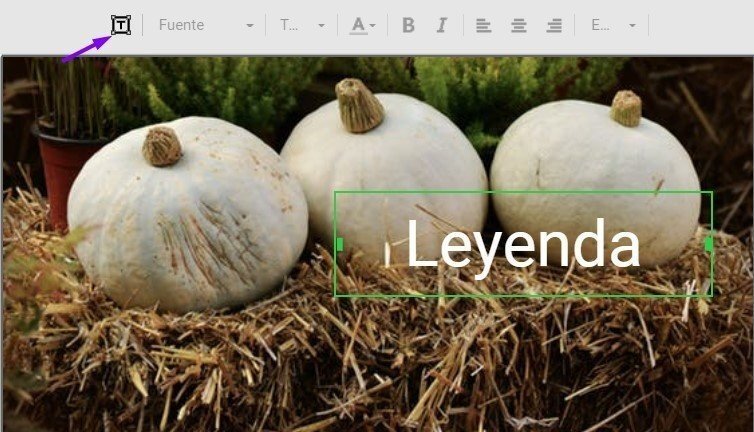
Task: Expand the font size dropdown labeled T...
Action: coord(302,25)
